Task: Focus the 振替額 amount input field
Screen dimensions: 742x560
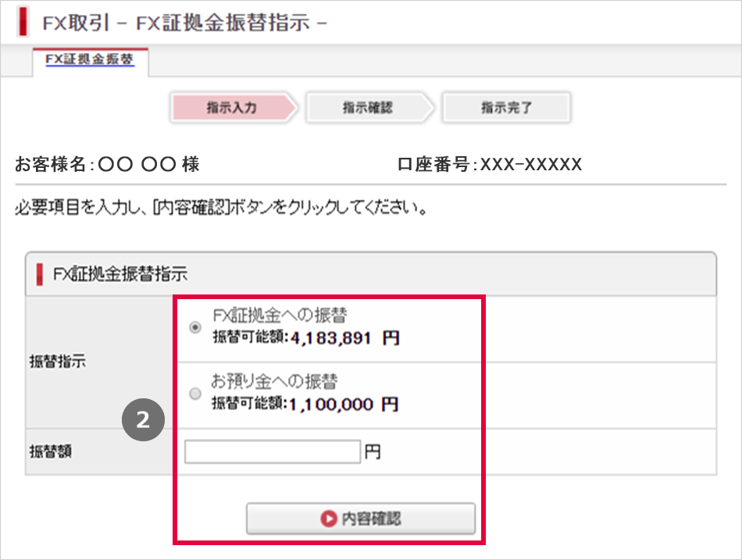Action: click(272, 452)
